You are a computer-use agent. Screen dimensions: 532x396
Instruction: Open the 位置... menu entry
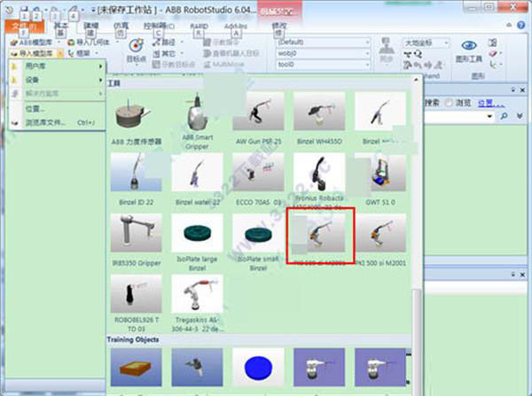(x=35, y=109)
